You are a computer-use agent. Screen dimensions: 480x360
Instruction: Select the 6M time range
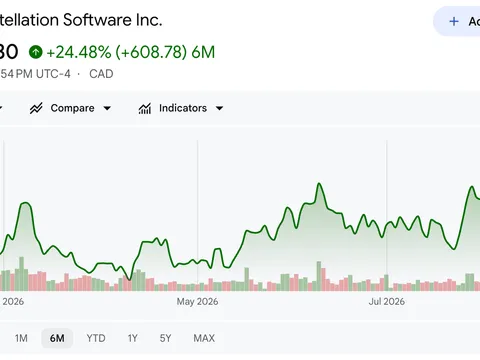click(57, 338)
